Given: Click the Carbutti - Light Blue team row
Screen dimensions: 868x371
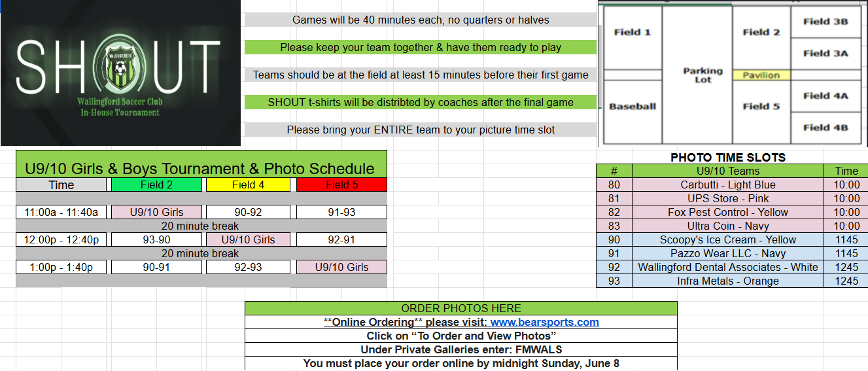Looking at the screenshot, I should (732, 185).
